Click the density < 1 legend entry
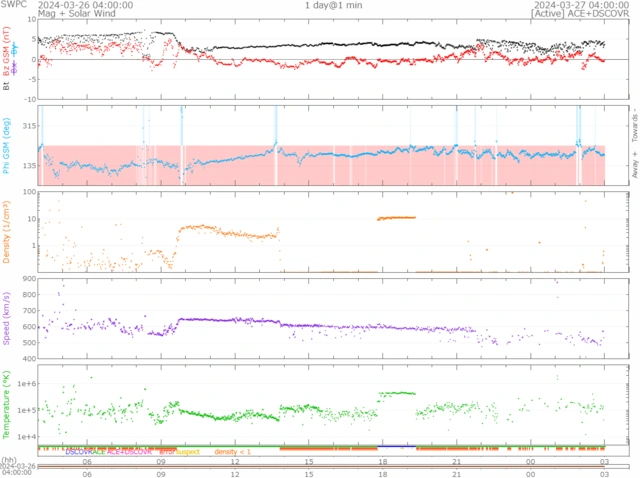The width and height of the screenshot is (640, 478). point(232,452)
